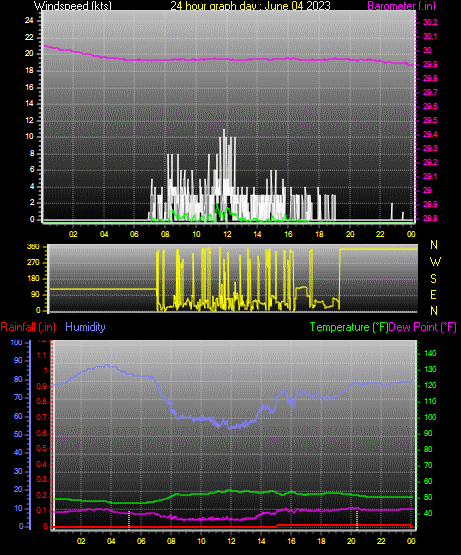Click the 360 degree label on direction chart
Screen dimensions: 461x555
pyautogui.click(x=33, y=247)
